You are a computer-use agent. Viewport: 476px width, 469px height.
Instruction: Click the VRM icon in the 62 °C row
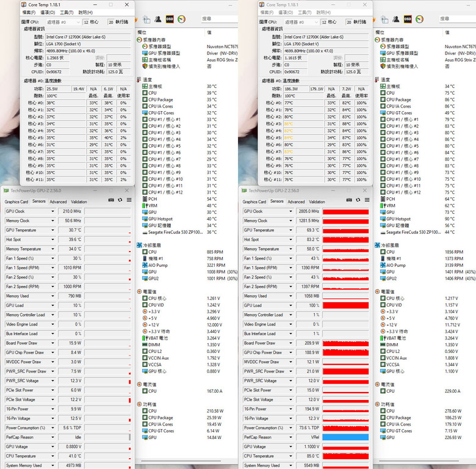coord(383,206)
